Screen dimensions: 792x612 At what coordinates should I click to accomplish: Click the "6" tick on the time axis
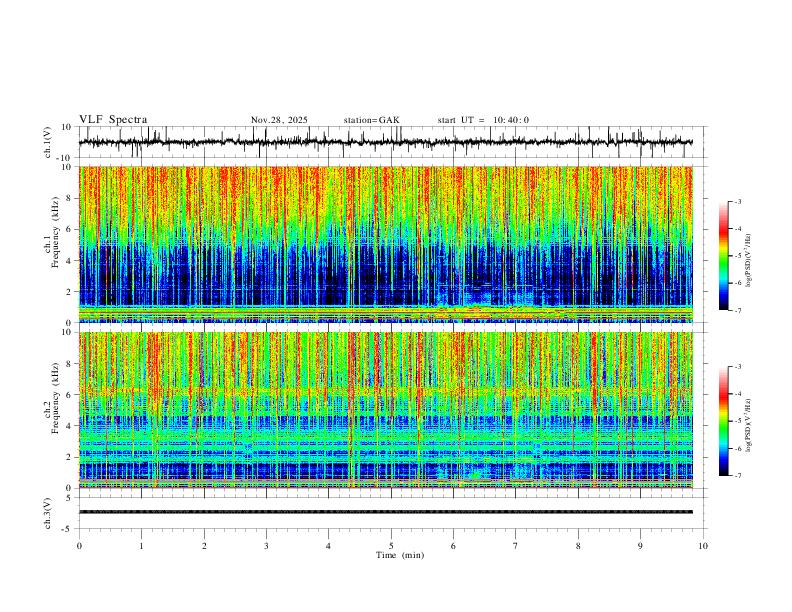click(x=454, y=546)
